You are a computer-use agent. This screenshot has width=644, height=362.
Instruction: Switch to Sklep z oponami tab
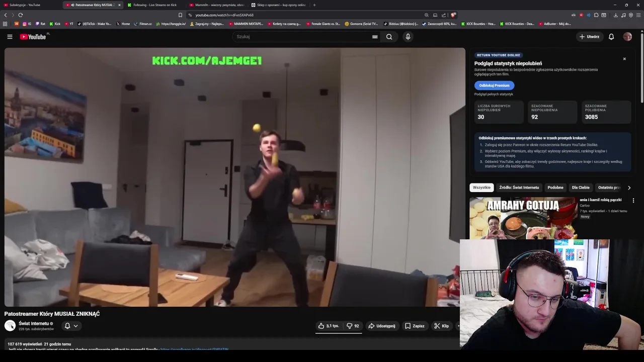(278, 5)
